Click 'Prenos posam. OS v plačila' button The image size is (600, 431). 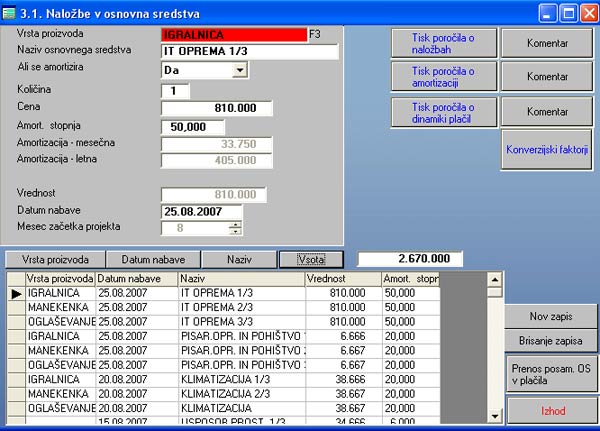pos(552,375)
